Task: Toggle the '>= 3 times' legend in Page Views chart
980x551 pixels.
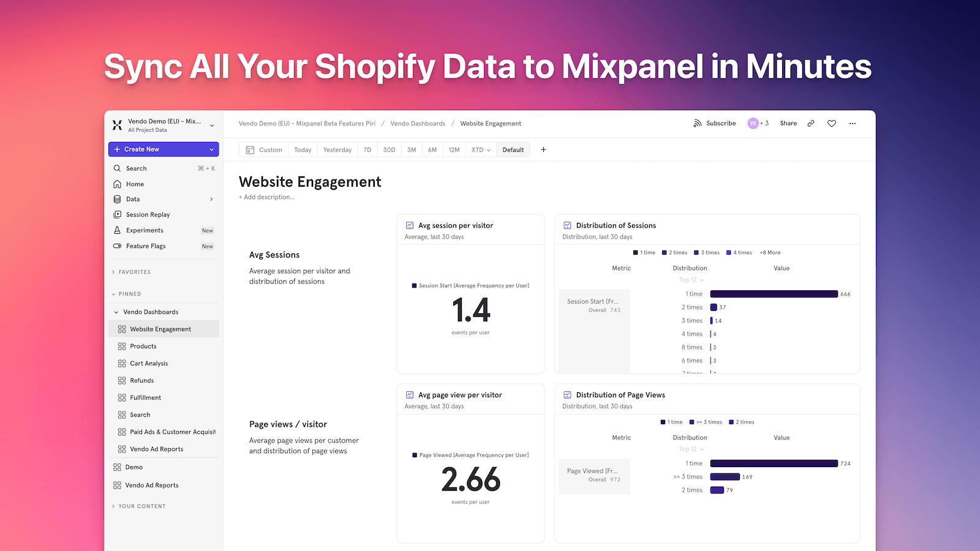Action: click(x=705, y=422)
